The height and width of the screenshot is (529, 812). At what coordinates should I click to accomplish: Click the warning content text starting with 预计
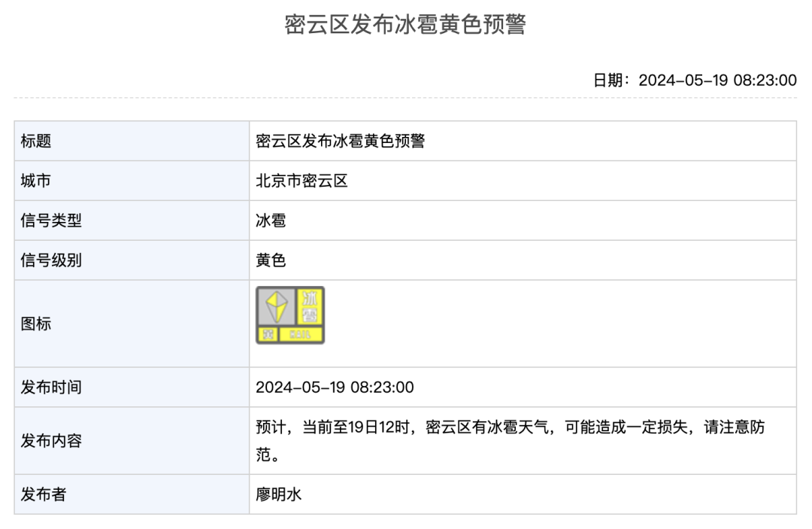click(x=510, y=427)
